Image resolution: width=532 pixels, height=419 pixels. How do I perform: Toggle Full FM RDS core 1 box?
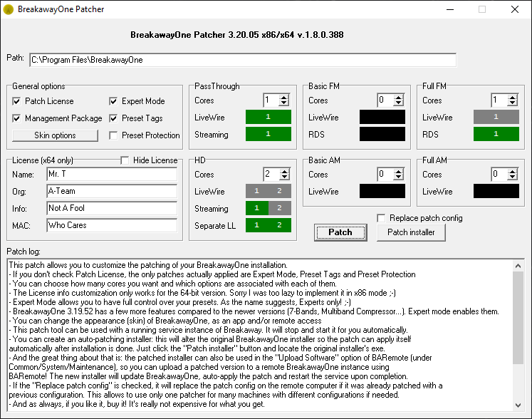(496, 134)
